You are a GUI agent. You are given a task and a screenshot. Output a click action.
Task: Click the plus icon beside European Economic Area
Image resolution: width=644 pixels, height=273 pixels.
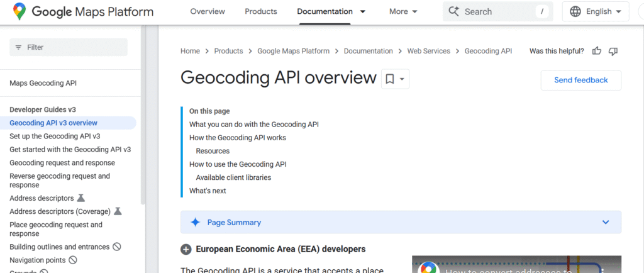coord(186,249)
